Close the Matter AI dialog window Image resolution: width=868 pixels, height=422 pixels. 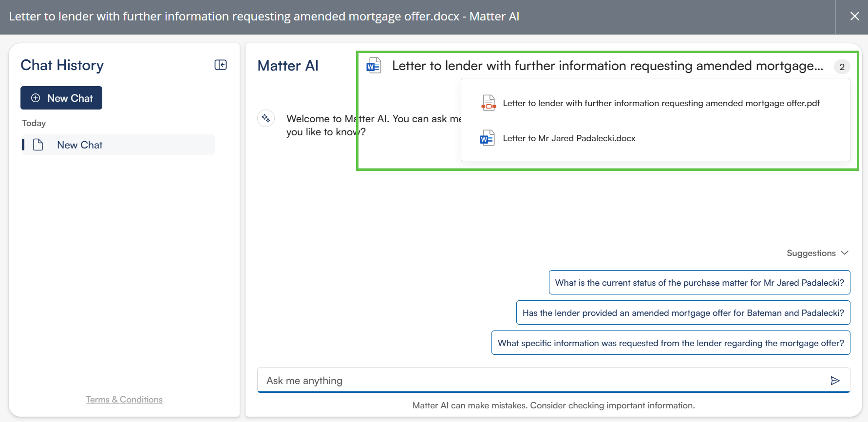[854, 17]
